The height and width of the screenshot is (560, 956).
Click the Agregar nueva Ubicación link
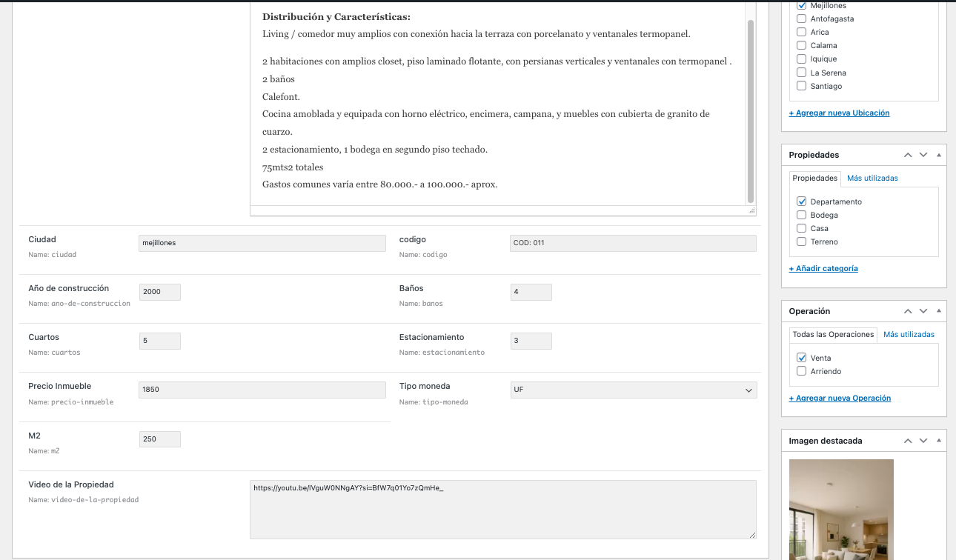(839, 113)
